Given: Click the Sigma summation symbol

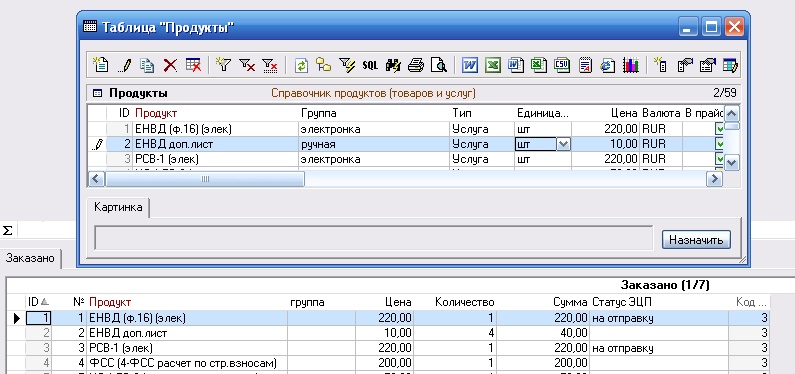Looking at the screenshot, I should point(8,231).
